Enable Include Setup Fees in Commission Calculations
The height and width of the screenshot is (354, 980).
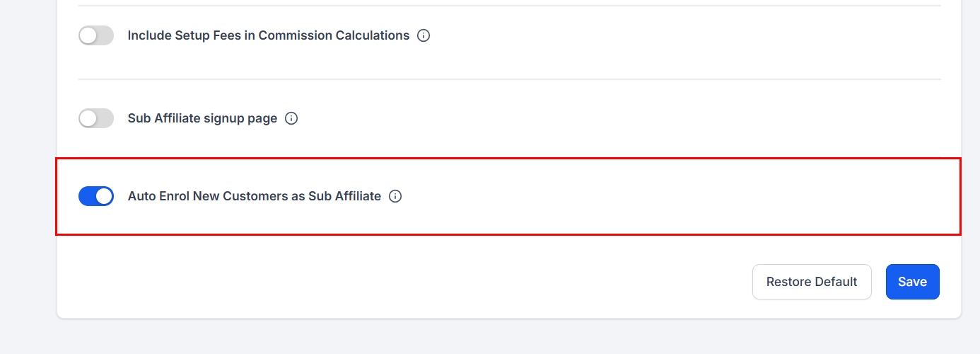click(x=96, y=35)
